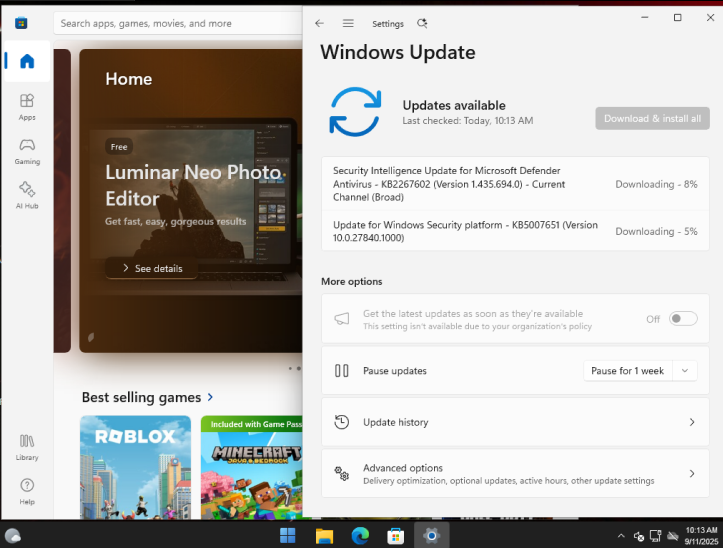This screenshot has width=723, height=548.
Task: Select Windows Security platform KB5007651 entry
Action: point(515,231)
